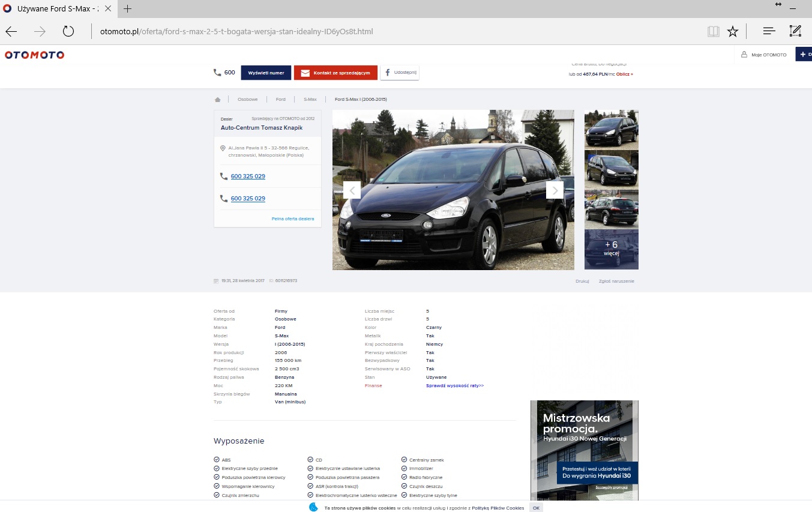The width and height of the screenshot is (812, 512).
Task: Click the OTOMOTO logo
Action: tap(34, 55)
